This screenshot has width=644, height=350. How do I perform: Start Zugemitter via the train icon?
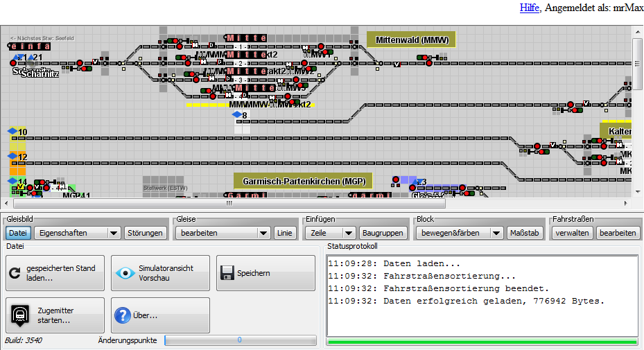[20, 315]
